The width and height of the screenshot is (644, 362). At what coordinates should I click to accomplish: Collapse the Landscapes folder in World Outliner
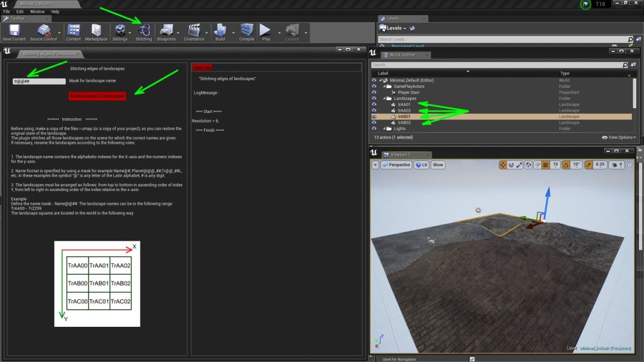click(x=384, y=99)
